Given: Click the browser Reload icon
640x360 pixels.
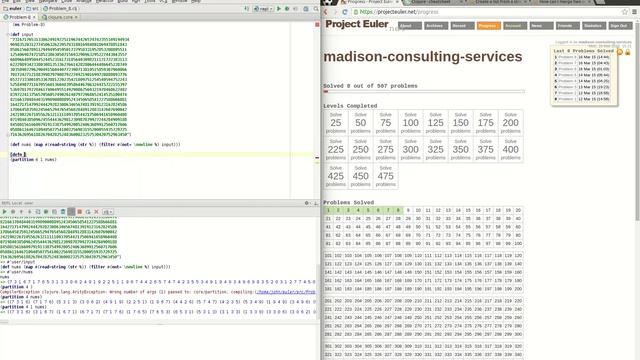Looking at the screenshot, I should point(345,12).
